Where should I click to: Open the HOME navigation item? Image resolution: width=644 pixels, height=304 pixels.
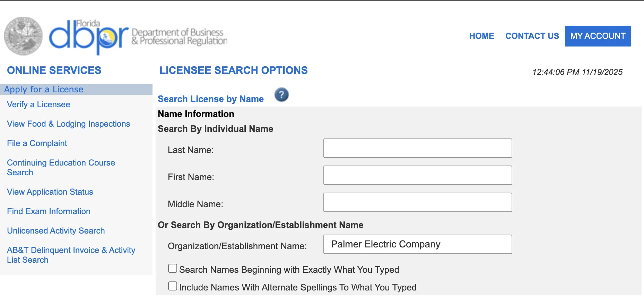coord(481,36)
